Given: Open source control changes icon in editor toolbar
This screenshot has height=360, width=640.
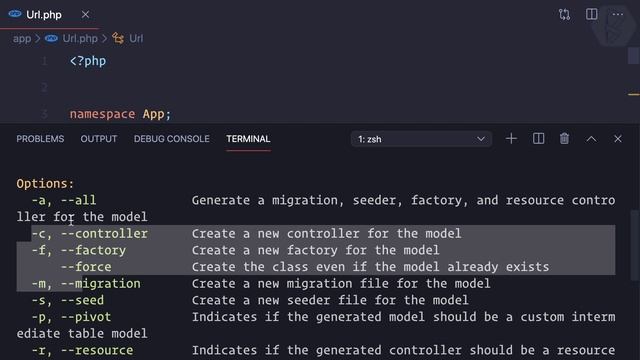Looking at the screenshot, I should pyautogui.click(x=564, y=15).
